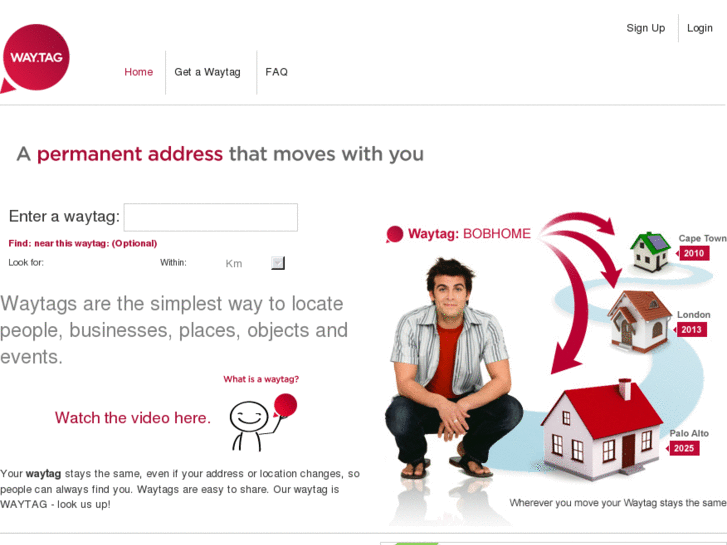
Task: Click the Palo Alto red-roof house
Action: pyautogui.click(x=602, y=430)
